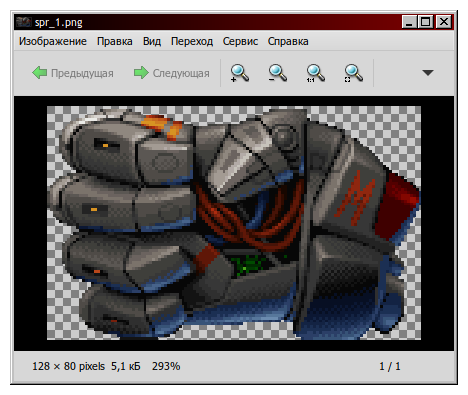Open the Переход menu

pos(192,41)
